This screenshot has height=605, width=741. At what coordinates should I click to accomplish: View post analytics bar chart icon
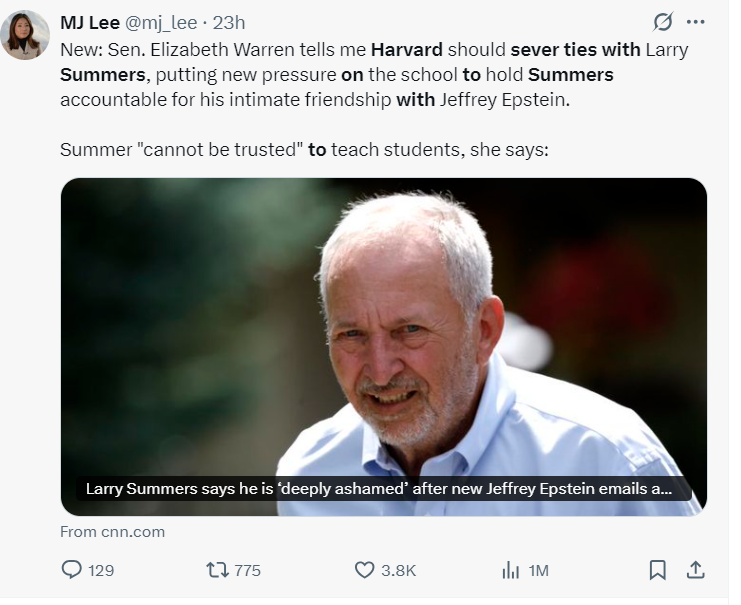[x=510, y=570]
